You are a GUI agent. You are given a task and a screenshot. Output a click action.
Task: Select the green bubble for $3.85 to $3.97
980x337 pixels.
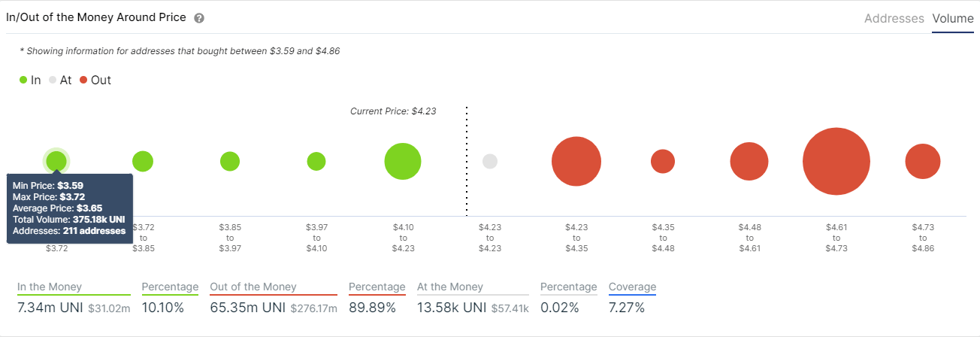point(230,161)
